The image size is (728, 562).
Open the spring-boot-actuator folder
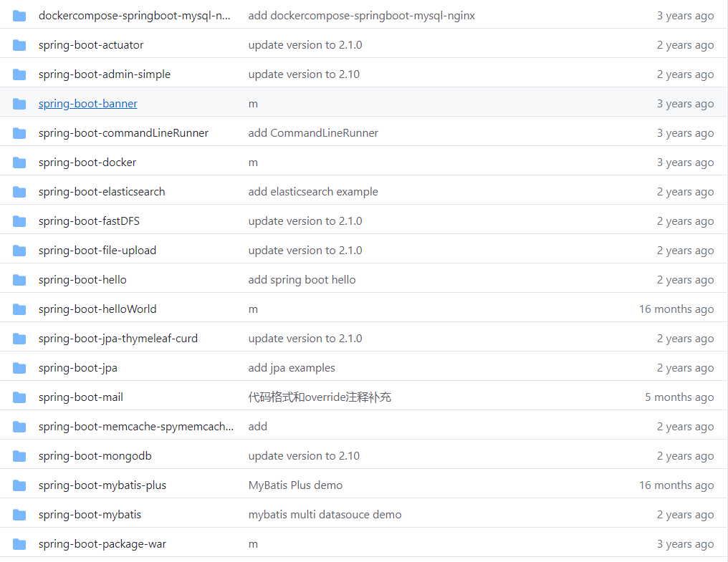91,45
